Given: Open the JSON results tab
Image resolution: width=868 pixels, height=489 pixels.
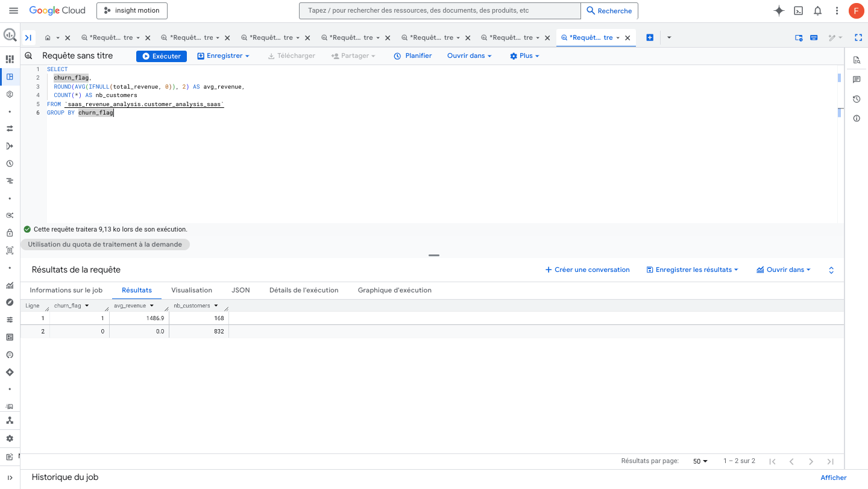Looking at the screenshot, I should (241, 289).
